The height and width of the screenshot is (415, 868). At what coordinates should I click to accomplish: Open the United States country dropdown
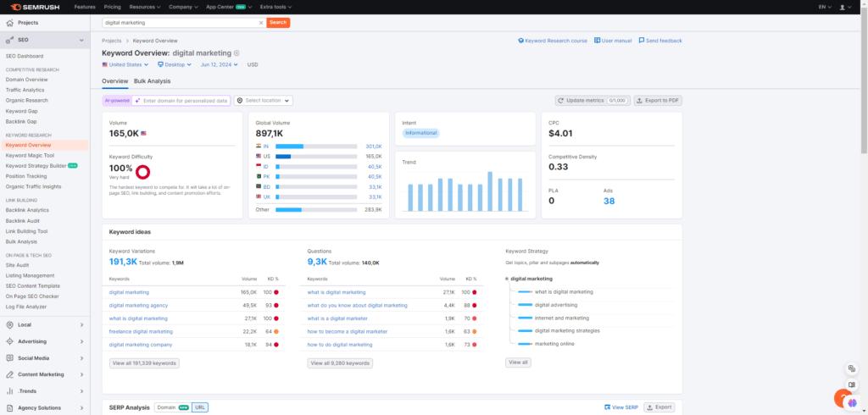pyautogui.click(x=125, y=64)
